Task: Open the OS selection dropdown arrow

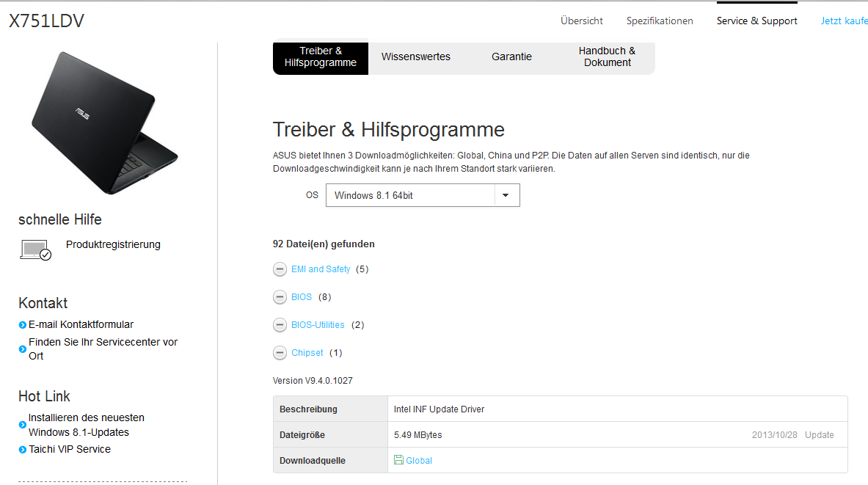Action: click(506, 195)
